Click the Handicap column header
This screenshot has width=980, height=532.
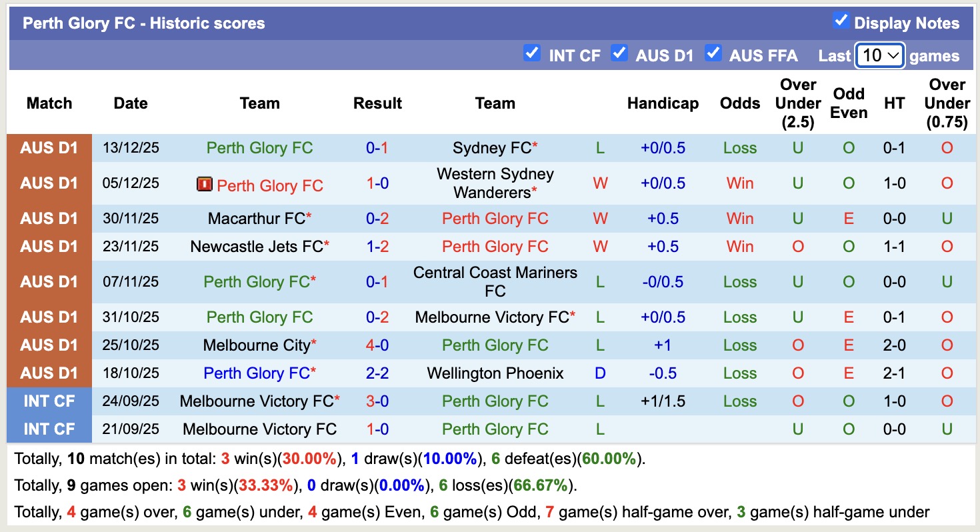click(x=662, y=103)
